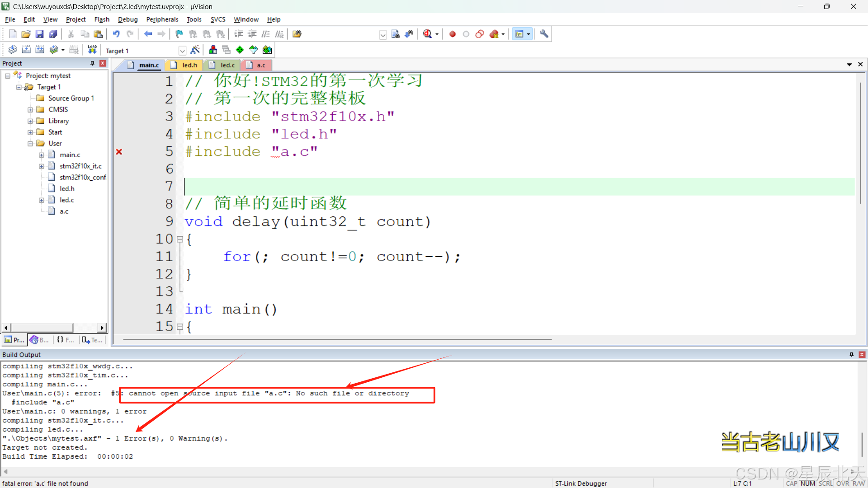868x488 pixels.
Task: Start debug session with magnifier icon
Action: tap(427, 34)
